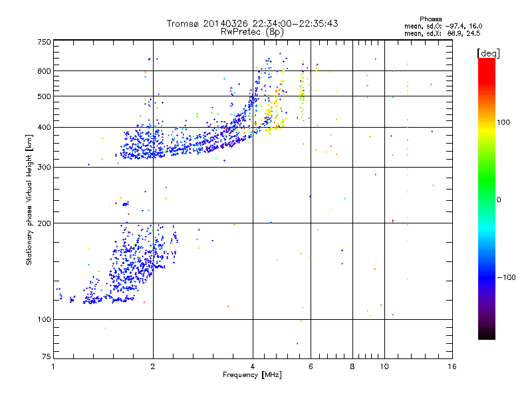Viewport: 532px width, 399px height.
Task: Click the '400' y-axis tick label
Action: [x=44, y=128]
